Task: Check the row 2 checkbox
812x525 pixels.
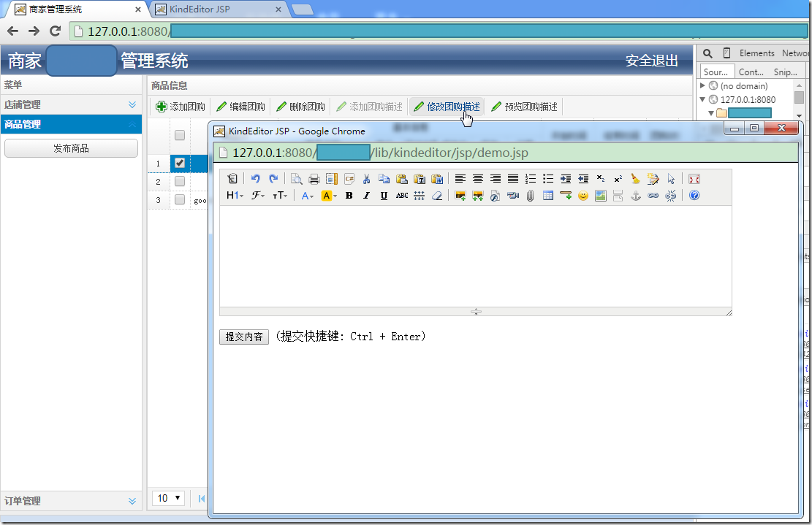Action: pos(180,181)
